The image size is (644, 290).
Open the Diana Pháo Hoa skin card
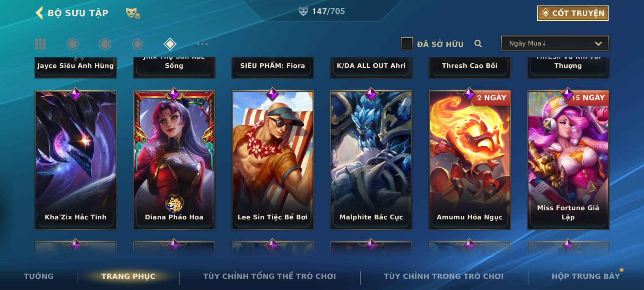click(174, 160)
